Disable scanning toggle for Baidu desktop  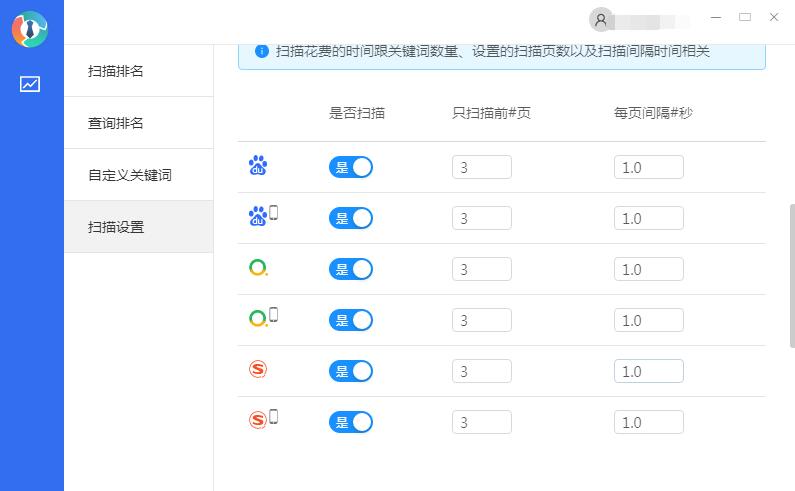point(351,167)
